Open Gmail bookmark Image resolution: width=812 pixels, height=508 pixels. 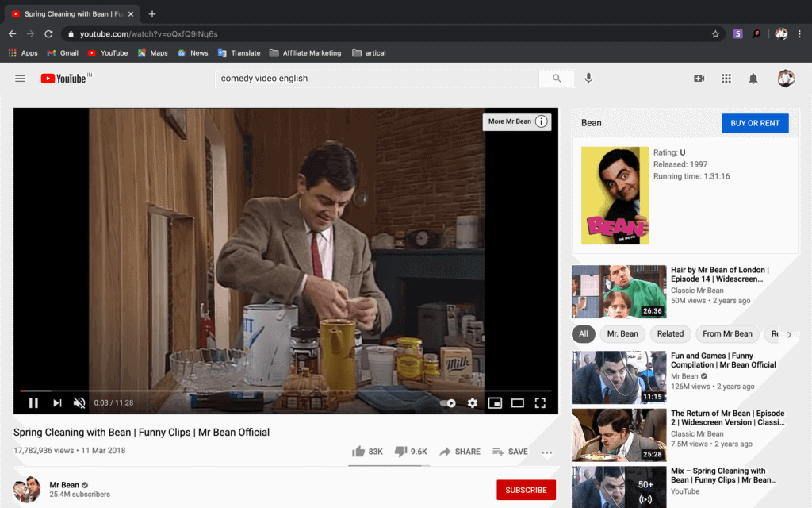tap(63, 53)
